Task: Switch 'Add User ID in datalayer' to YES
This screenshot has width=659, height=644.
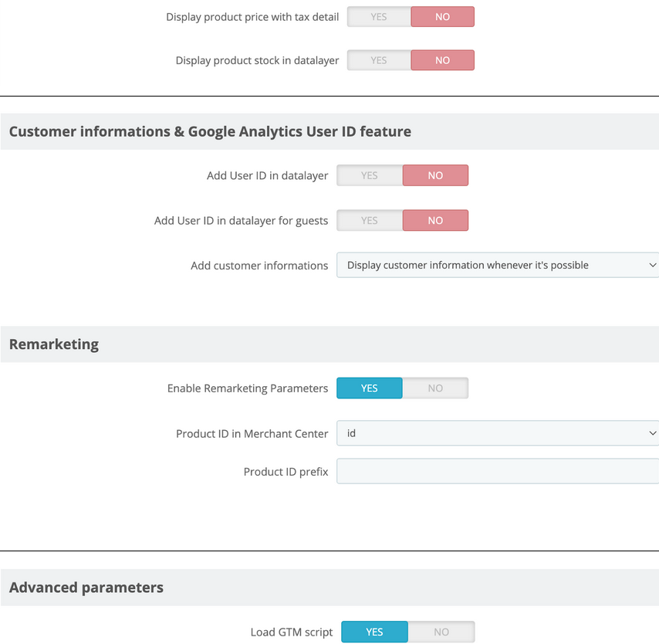Action: [x=370, y=175]
